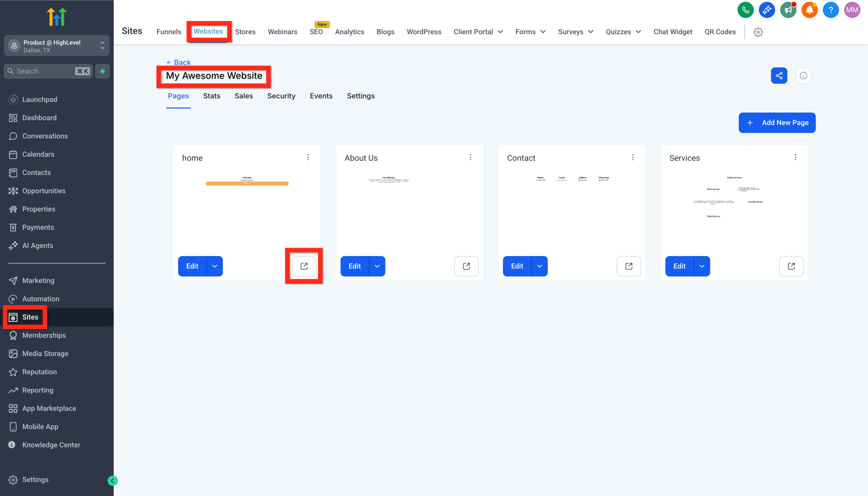Click the Back link above My Awesome Website
Image resolution: width=868 pixels, height=496 pixels.
click(178, 62)
